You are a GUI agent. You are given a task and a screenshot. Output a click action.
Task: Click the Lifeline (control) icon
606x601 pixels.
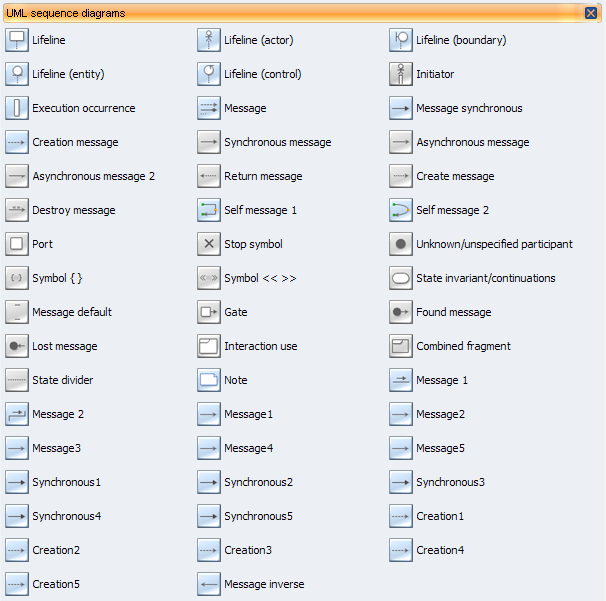coord(209,74)
